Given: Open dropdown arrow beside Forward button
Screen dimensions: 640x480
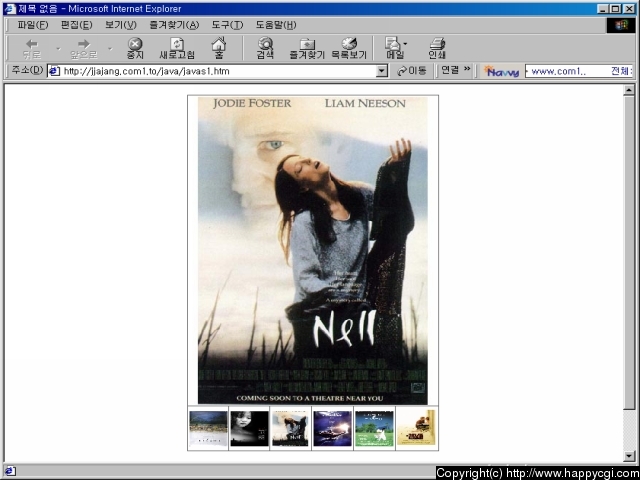Looking at the screenshot, I should (x=110, y=49).
